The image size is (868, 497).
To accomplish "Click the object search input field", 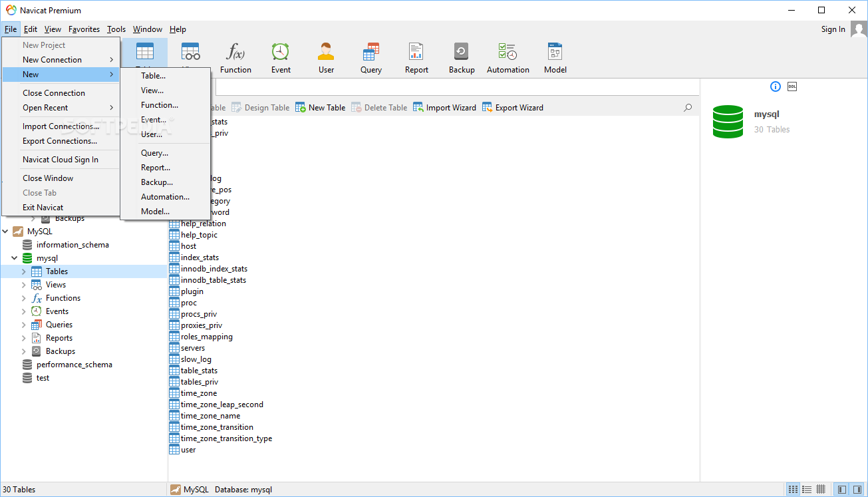I will tap(458, 86).
